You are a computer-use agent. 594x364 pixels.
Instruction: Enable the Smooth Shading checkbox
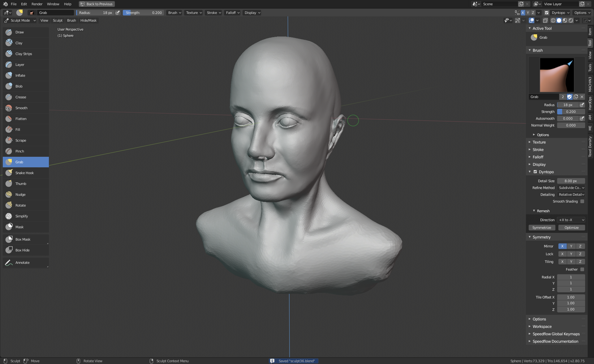[582, 201]
